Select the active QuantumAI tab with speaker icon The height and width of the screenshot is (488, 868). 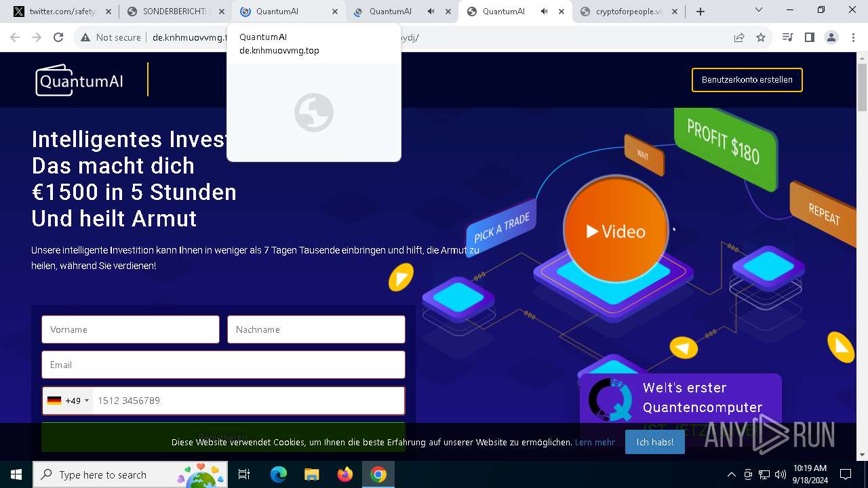click(x=503, y=12)
